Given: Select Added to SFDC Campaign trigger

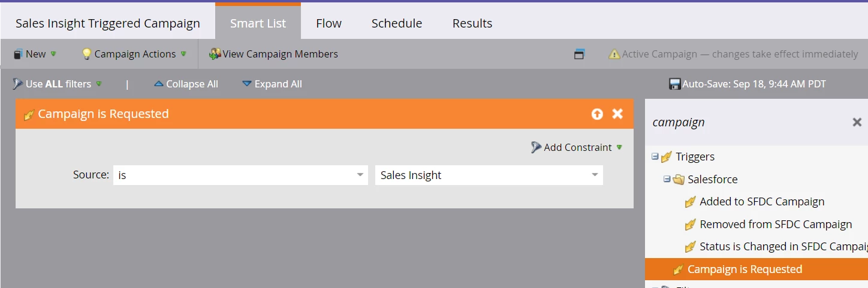Looking at the screenshot, I should pyautogui.click(x=762, y=202).
